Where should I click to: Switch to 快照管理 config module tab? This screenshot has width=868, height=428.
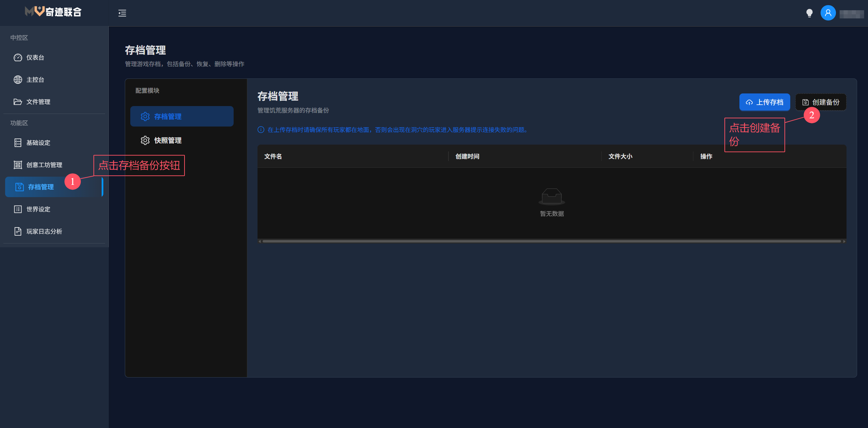coord(167,141)
